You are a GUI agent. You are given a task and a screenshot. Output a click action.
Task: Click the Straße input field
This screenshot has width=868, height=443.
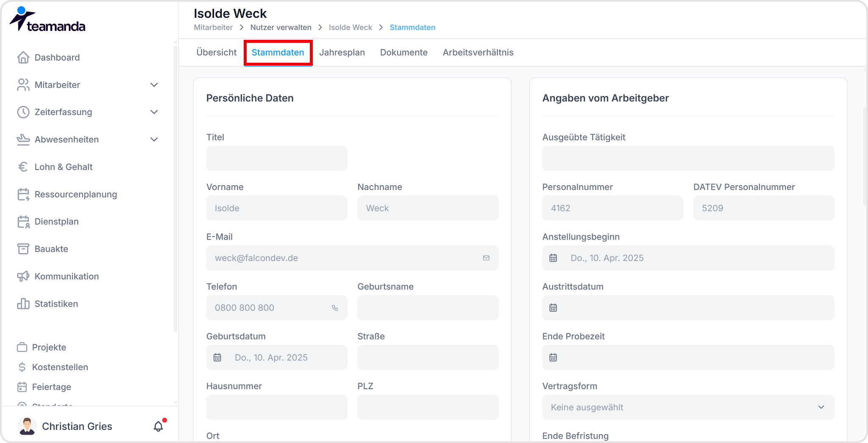428,357
